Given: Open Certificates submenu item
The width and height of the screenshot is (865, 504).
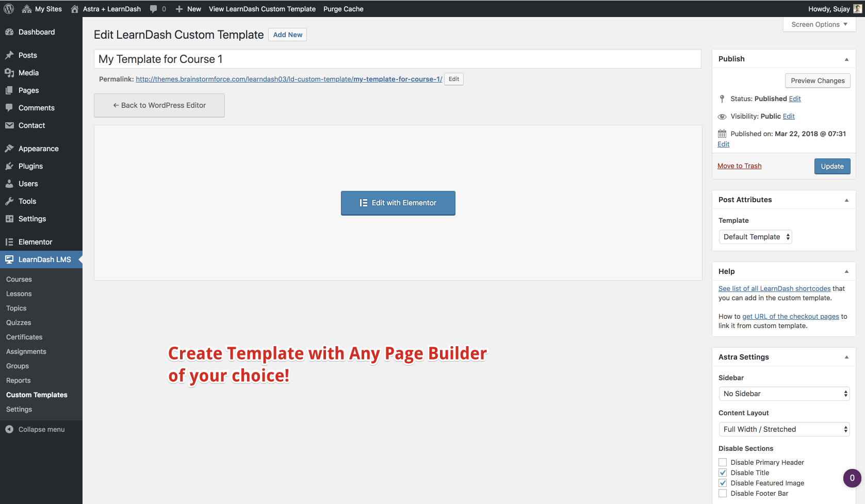Looking at the screenshot, I should 24,337.
